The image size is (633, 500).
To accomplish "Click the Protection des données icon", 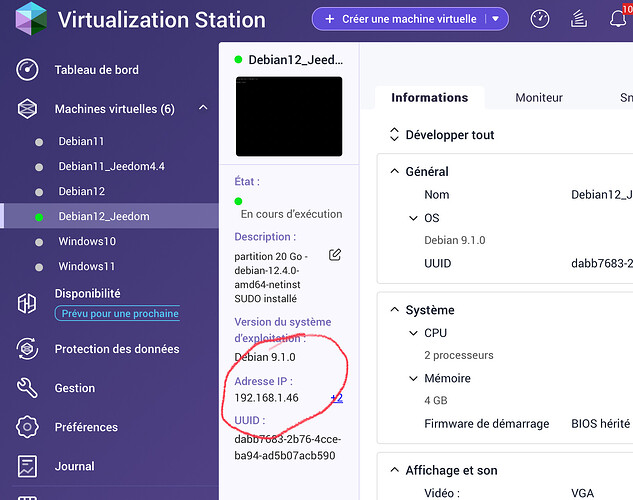I will (x=28, y=349).
